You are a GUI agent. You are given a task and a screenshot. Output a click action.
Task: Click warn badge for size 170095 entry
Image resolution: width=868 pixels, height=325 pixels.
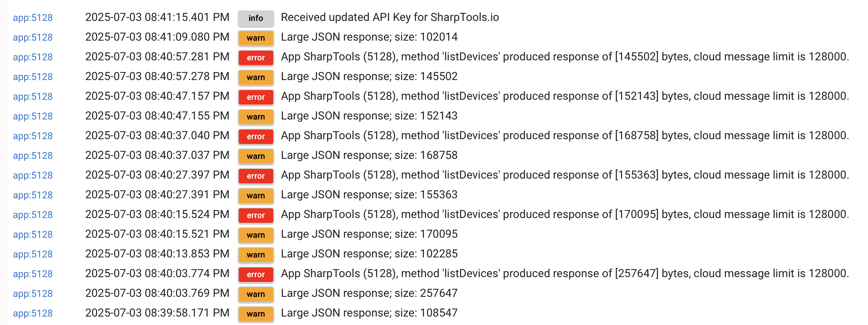256,235
